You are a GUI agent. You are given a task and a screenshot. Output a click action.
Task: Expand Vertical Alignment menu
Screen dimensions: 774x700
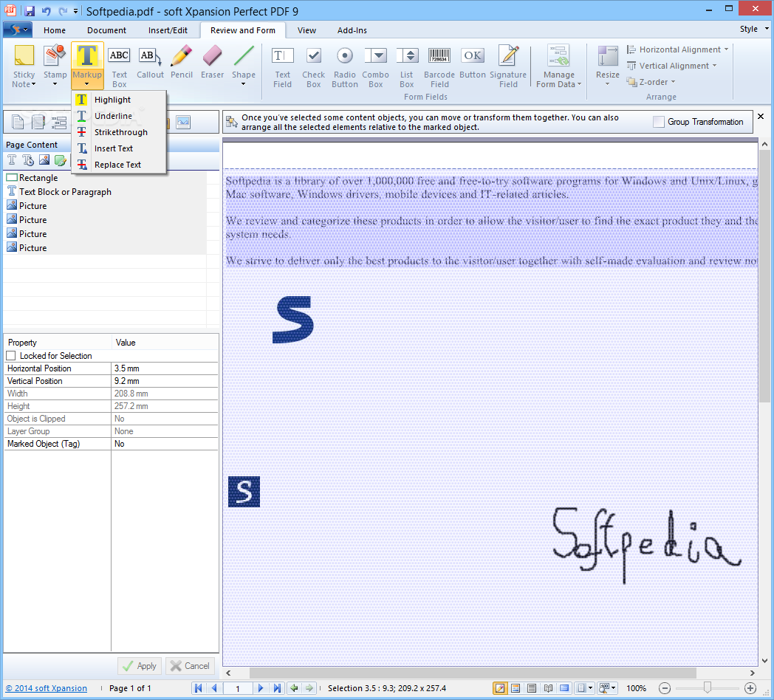tap(672, 66)
